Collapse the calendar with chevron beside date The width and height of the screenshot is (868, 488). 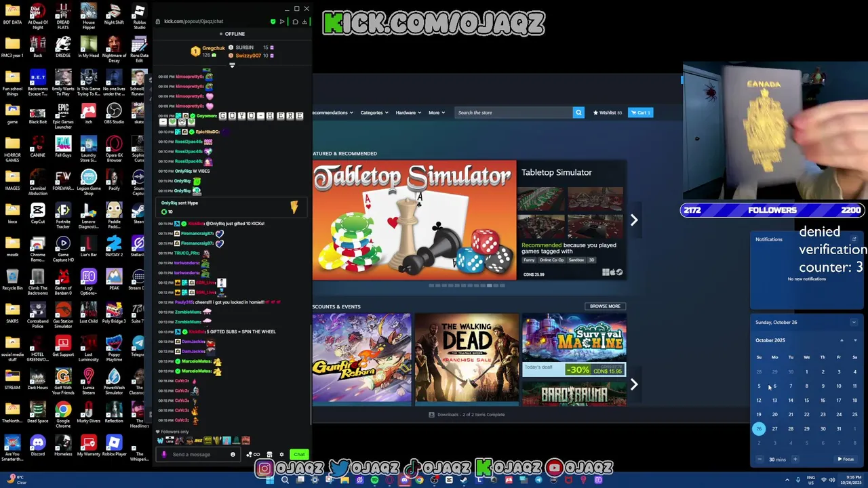854,323
